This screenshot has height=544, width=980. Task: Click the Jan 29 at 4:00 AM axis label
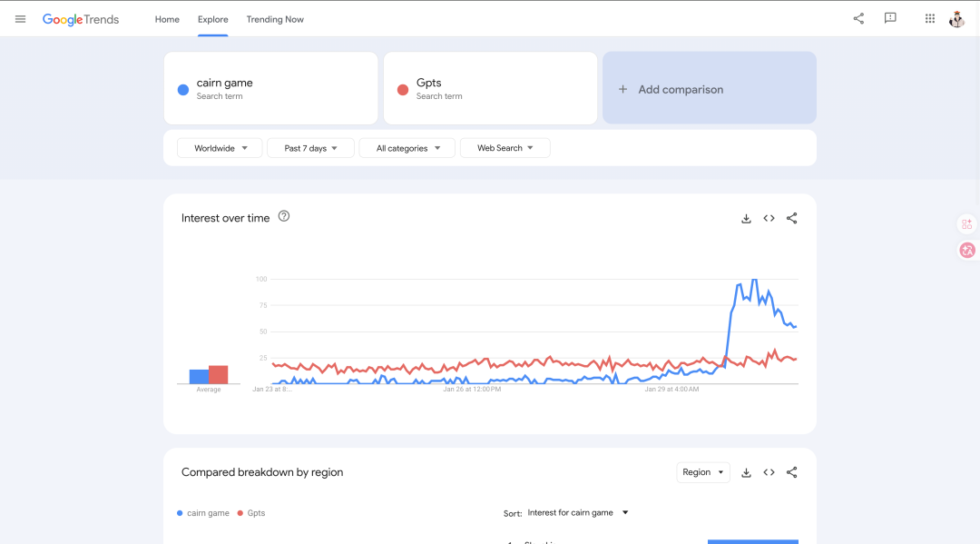tap(671, 389)
